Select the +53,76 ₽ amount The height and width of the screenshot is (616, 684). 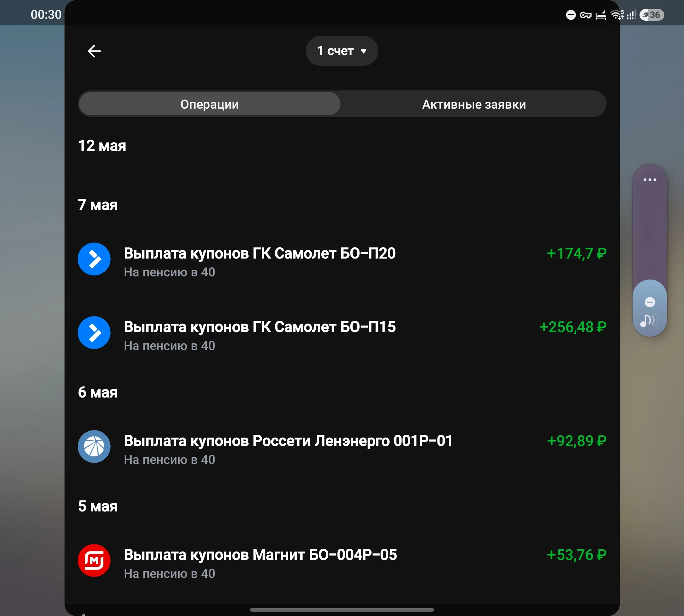tap(576, 555)
